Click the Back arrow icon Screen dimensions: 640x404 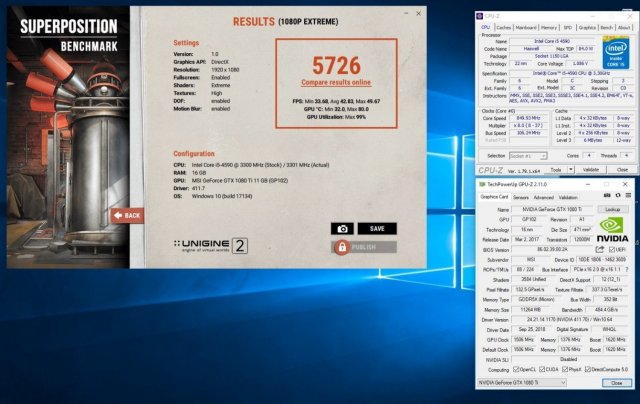pyautogui.click(x=117, y=215)
